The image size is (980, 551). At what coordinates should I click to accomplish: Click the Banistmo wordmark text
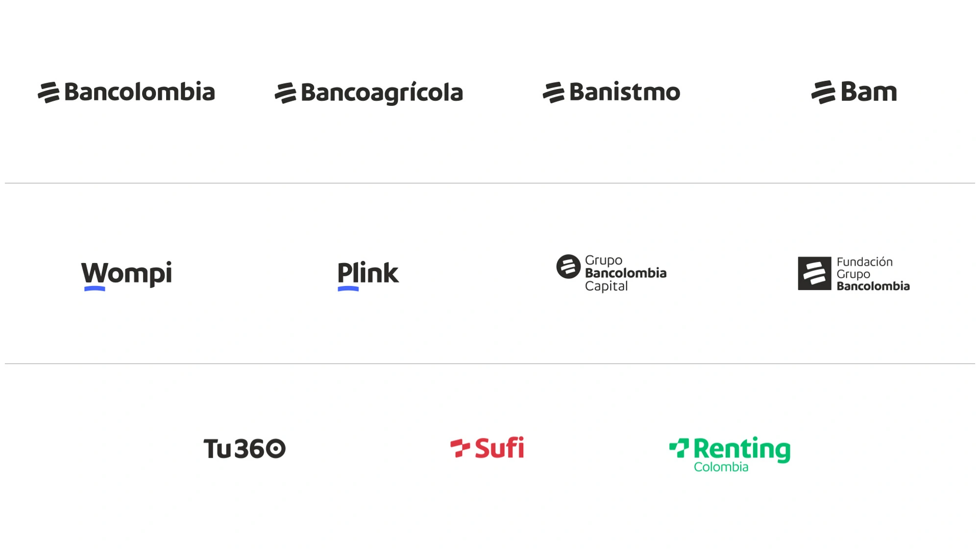point(625,92)
